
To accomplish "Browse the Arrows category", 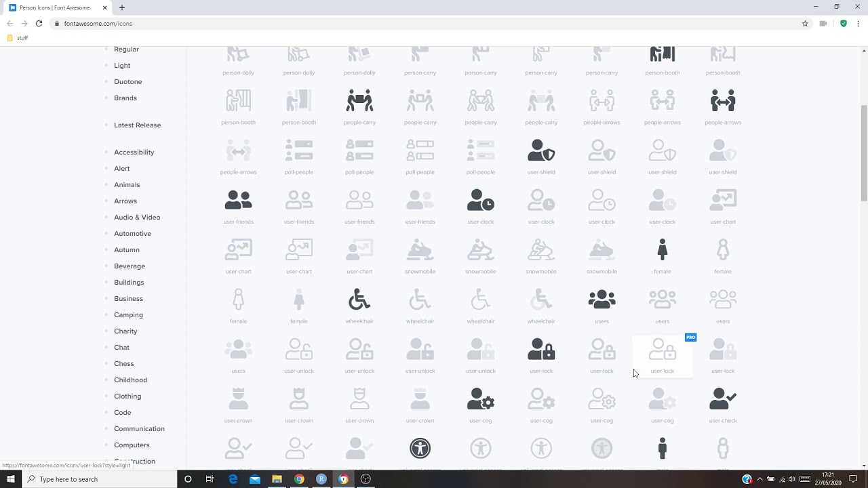I will coord(125,201).
